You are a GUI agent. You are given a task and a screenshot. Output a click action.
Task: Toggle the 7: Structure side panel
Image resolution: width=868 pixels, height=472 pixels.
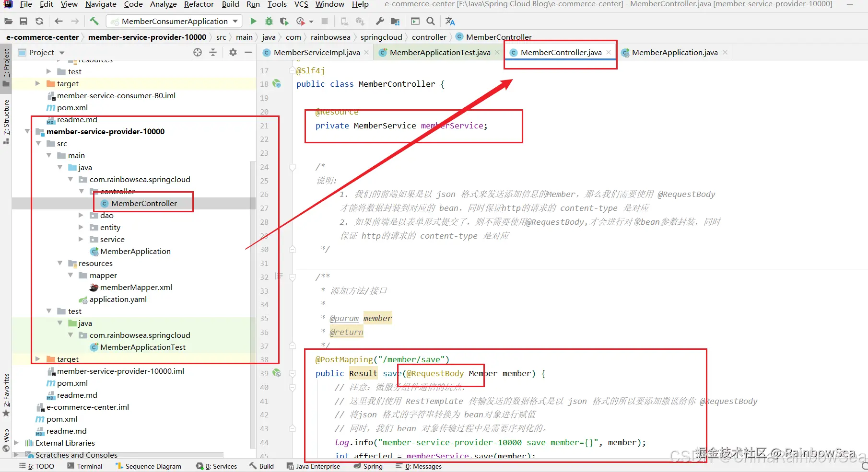coord(6,121)
